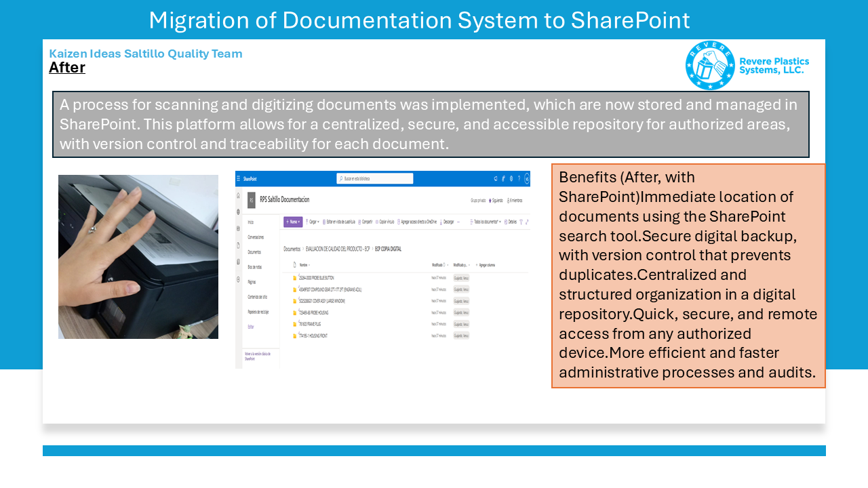868x488 pixels.
Task: Open Papelera de reciclaje in left navigation
Action: click(258, 312)
